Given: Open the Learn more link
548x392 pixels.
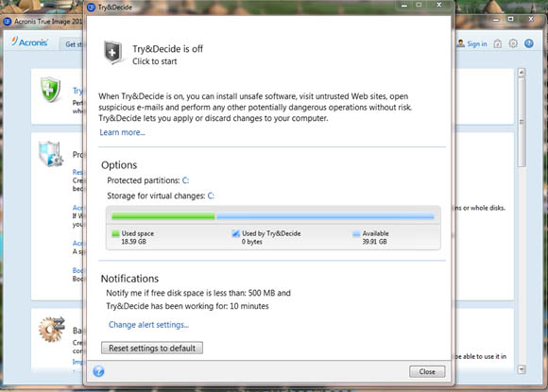Looking at the screenshot, I should [122, 132].
